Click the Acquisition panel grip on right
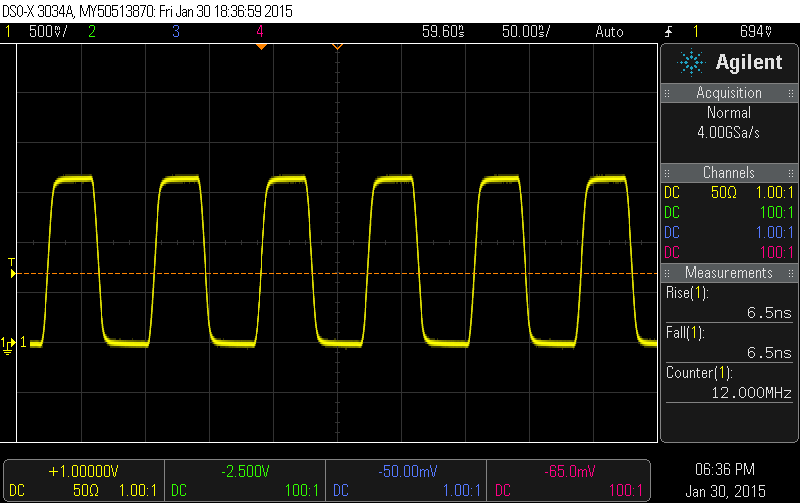Image resolution: width=800 pixels, height=503 pixels. [x=791, y=93]
